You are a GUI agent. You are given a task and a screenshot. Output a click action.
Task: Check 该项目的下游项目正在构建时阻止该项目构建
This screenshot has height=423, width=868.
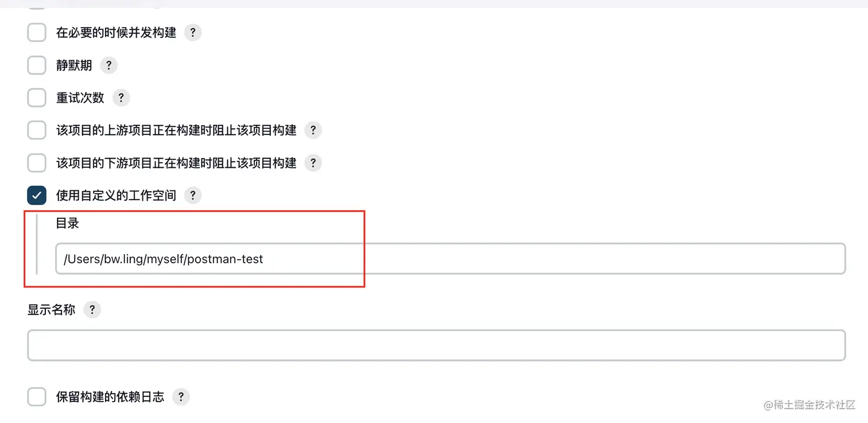37,163
